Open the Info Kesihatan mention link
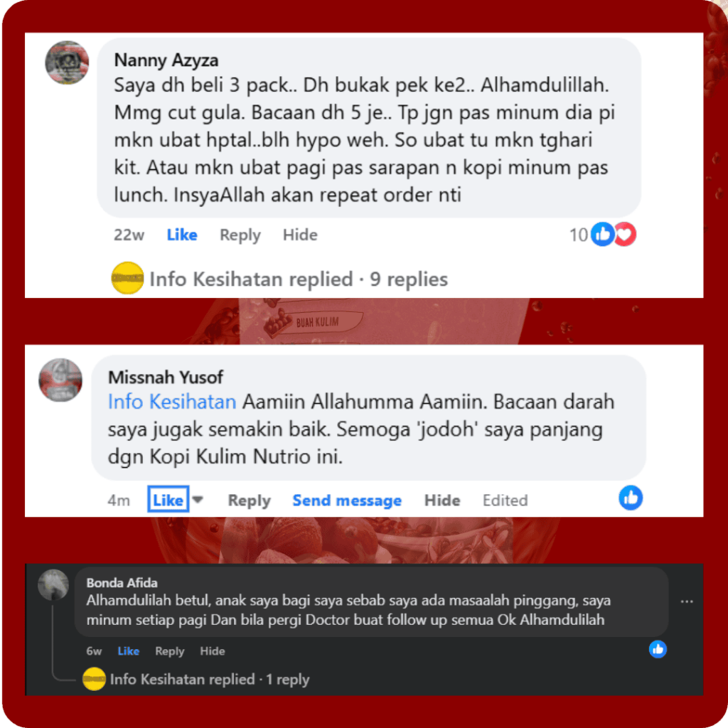The height and width of the screenshot is (728, 728). point(172,402)
